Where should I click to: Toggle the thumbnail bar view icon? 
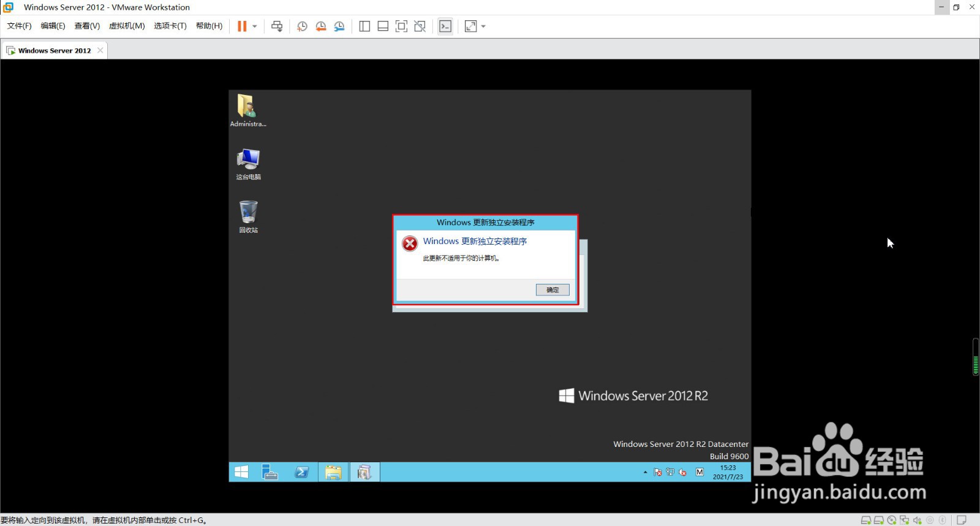tap(383, 26)
